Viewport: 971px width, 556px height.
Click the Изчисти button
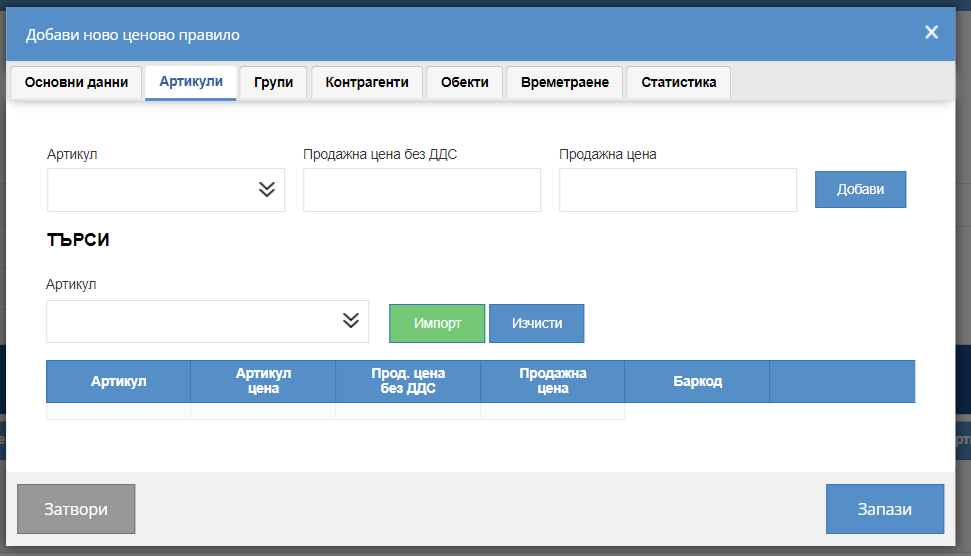tap(537, 323)
